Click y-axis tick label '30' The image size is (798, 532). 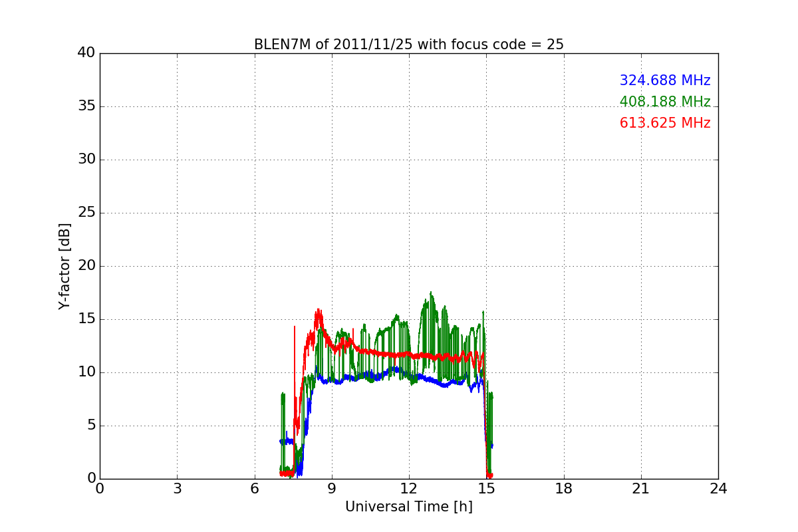(x=86, y=160)
